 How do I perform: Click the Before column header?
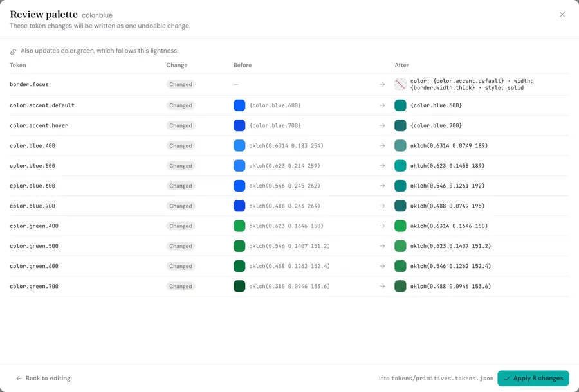pos(243,65)
